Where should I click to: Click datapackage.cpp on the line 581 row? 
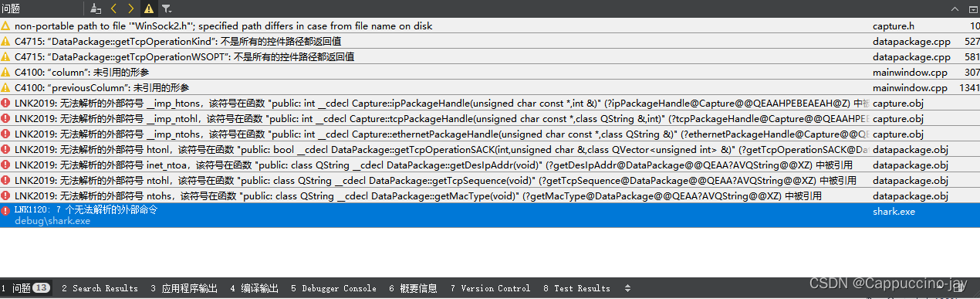[911, 56]
